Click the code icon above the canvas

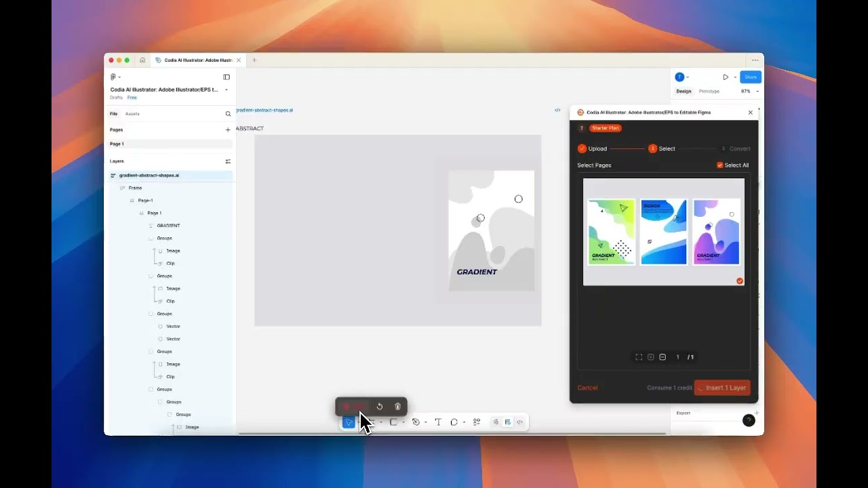[x=557, y=110]
